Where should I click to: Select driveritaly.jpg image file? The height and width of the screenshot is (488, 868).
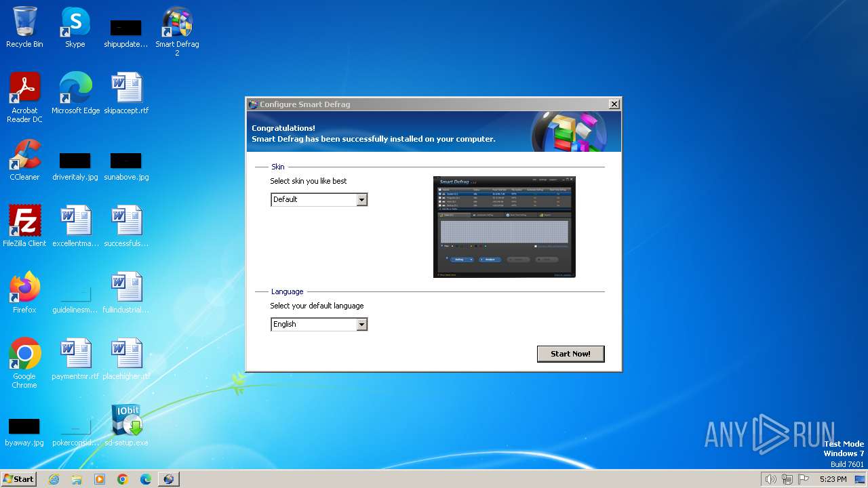pos(75,165)
